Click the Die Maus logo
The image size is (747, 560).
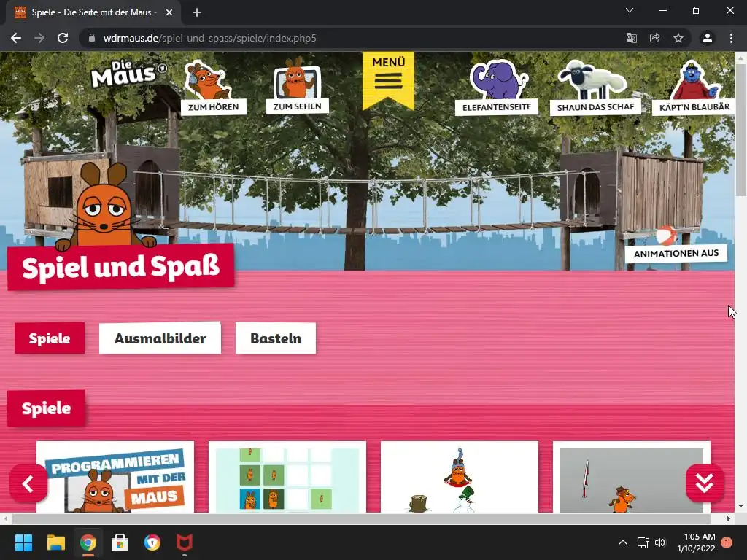tap(128, 74)
